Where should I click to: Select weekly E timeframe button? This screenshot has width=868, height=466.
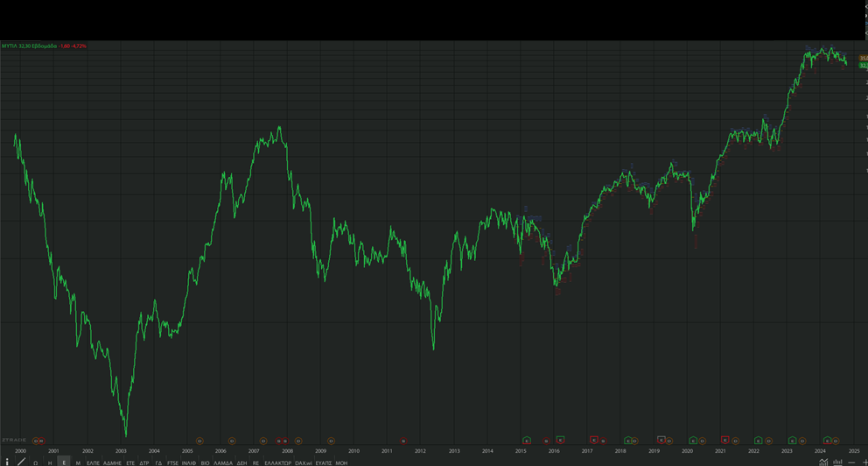click(x=64, y=462)
